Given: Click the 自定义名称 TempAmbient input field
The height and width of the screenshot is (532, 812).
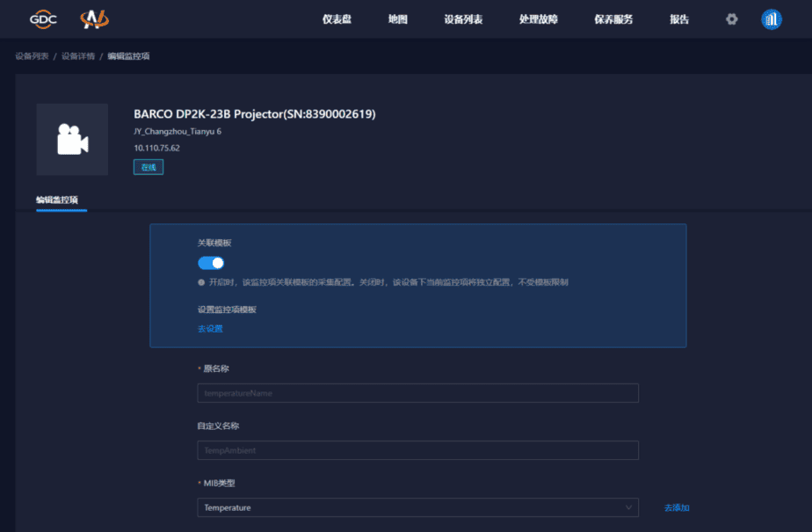Looking at the screenshot, I should tap(418, 450).
